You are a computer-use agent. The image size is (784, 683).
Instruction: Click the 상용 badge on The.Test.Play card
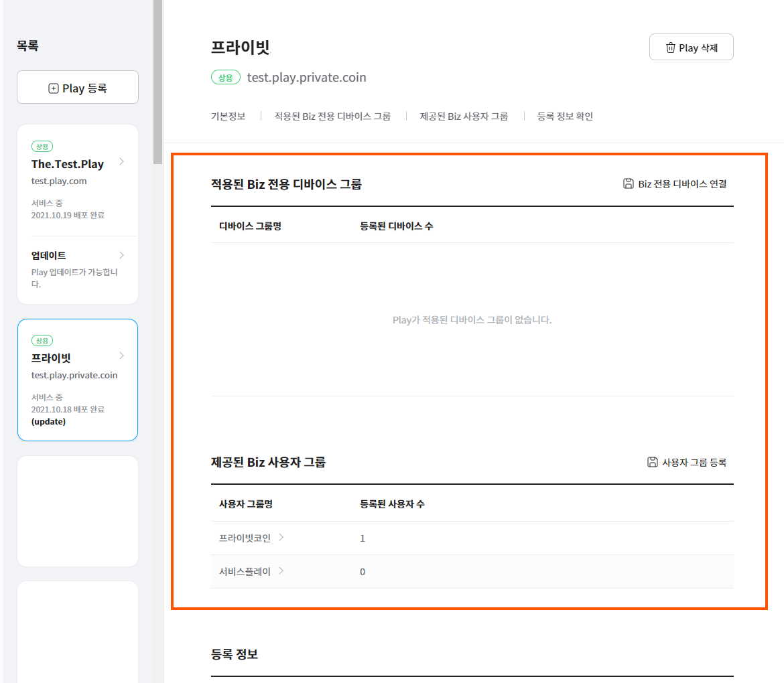pyautogui.click(x=42, y=147)
